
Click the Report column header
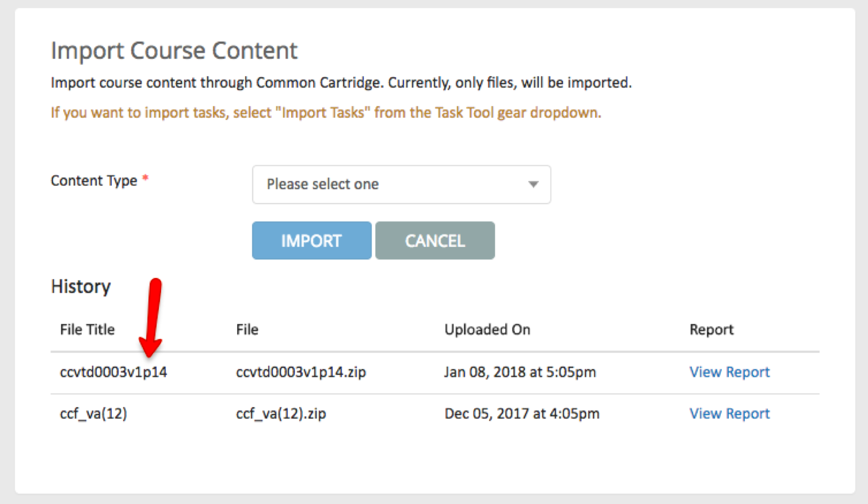(x=711, y=330)
